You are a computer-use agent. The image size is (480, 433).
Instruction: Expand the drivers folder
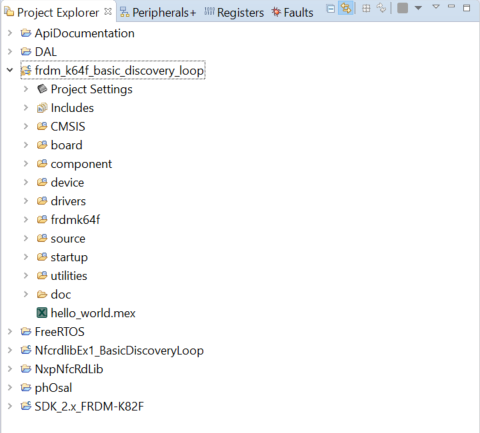26,201
